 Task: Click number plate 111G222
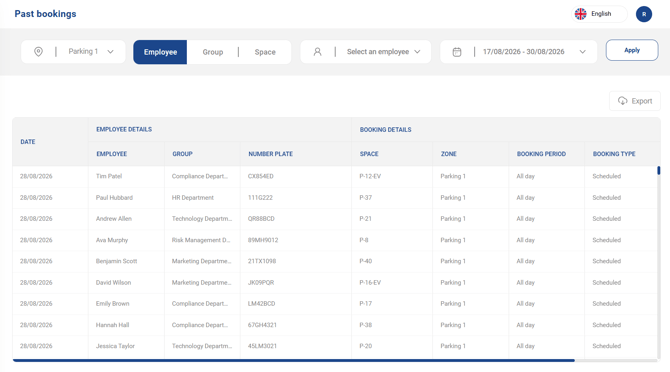pos(260,197)
